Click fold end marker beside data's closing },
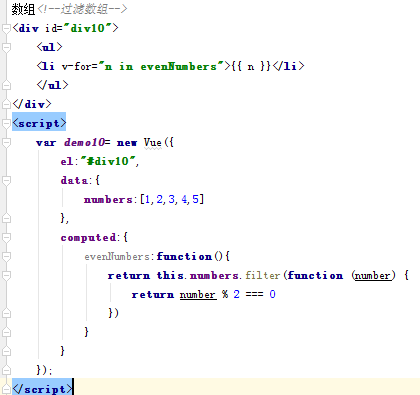420x395 pixels. click(6, 218)
